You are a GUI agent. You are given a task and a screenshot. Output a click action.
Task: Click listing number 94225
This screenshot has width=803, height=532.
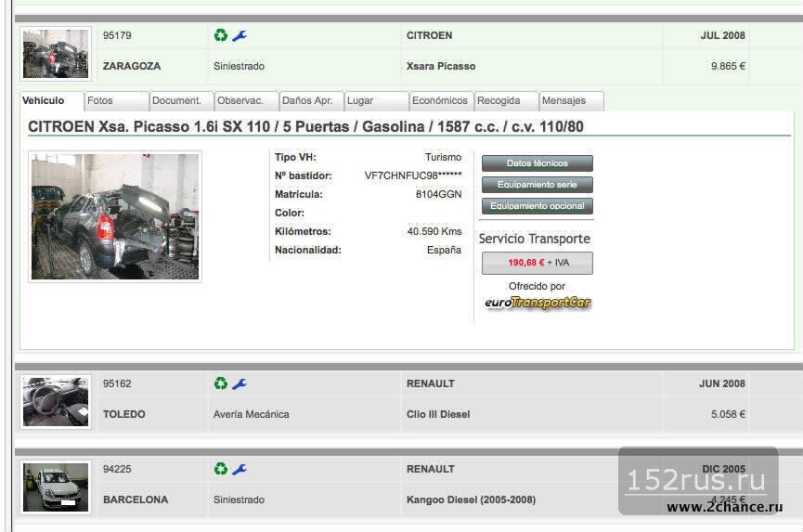click(117, 470)
